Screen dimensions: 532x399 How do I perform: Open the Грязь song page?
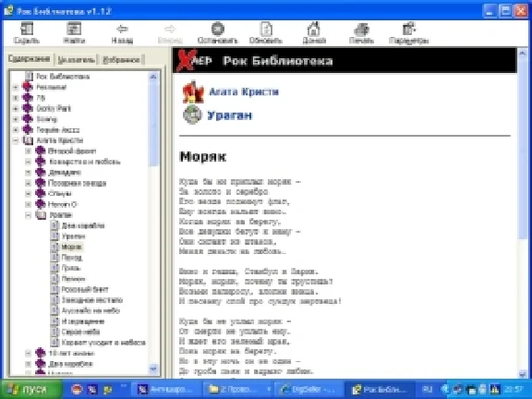point(70,268)
